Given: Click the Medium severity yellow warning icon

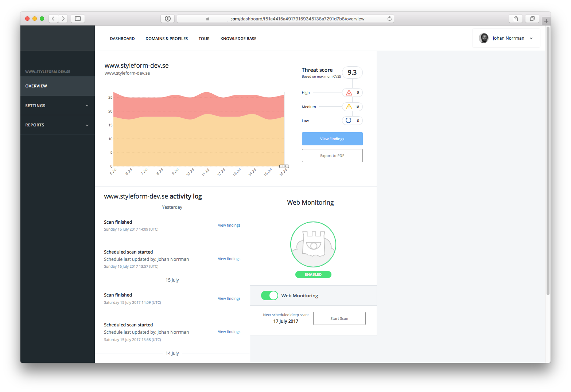Looking at the screenshot, I should coord(349,107).
